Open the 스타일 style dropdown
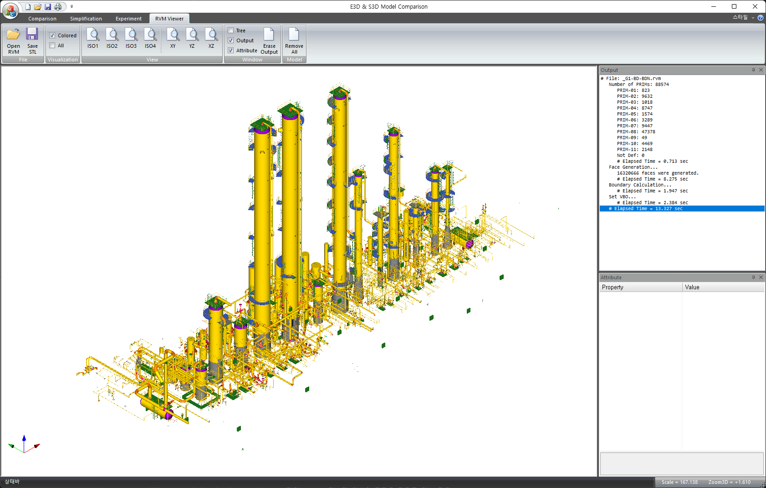766x488 pixels. 741,18
